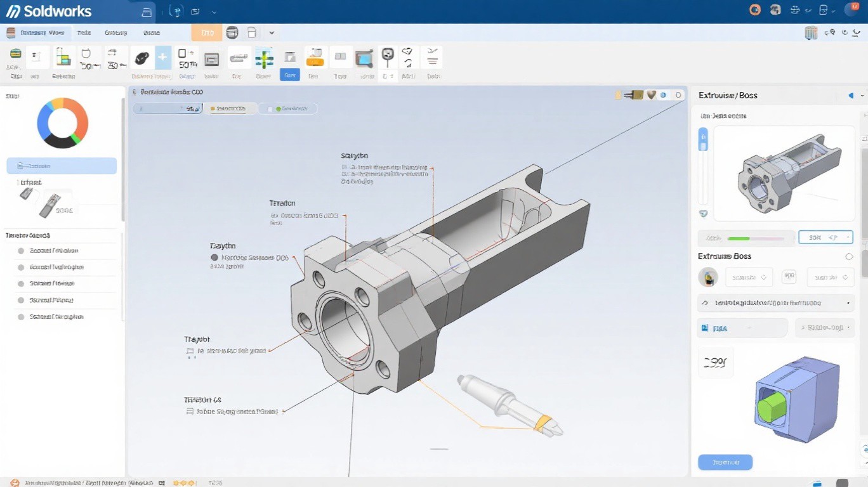Screen dimensions: 868x487
Task: Click the Soldworks logo in the title bar
Action: tap(48, 11)
